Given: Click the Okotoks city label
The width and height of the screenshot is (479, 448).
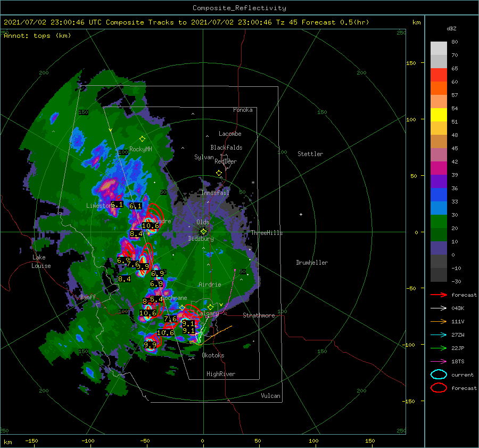Looking at the screenshot, I should (x=213, y=355).
